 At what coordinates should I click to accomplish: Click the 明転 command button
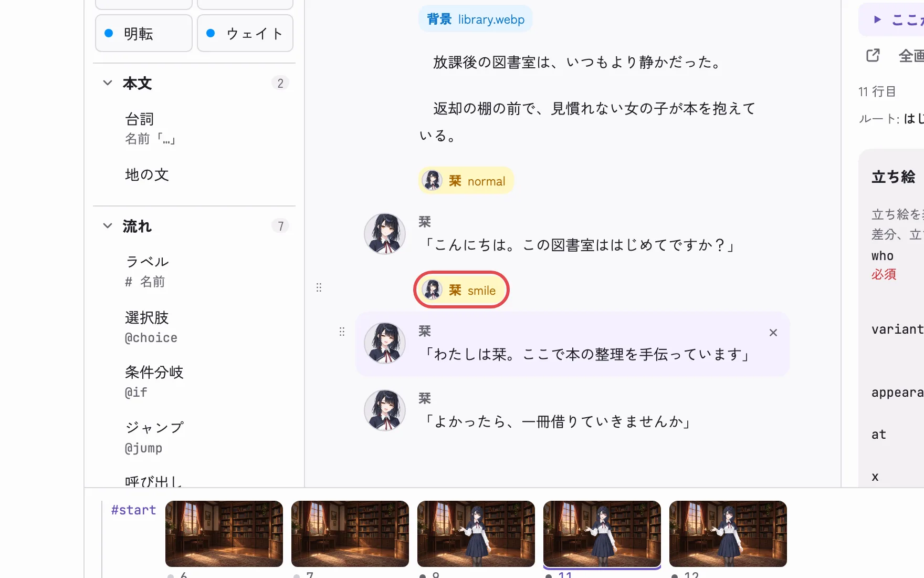point(143,34)
